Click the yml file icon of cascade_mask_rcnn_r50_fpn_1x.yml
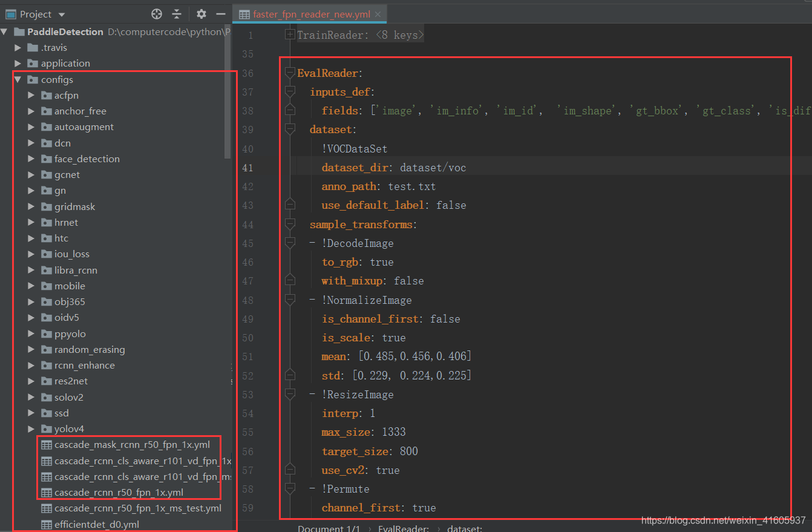Image resolution: width=812 pixels, height=532 pixels. pos(46,445)
